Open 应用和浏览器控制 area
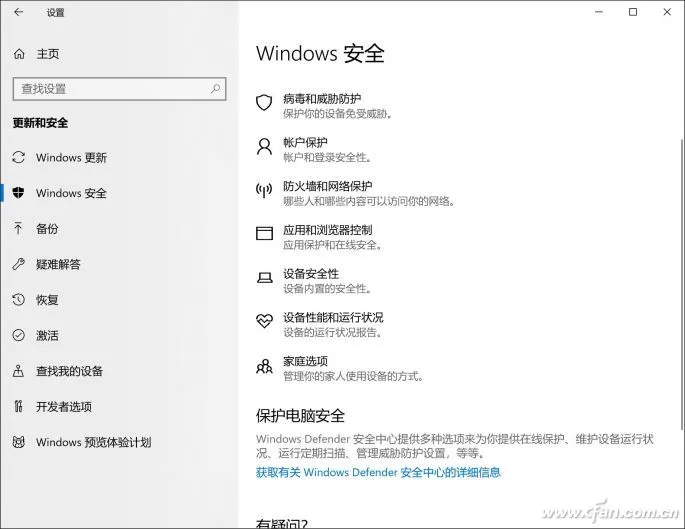The height and width of the screenshot is (529, 685). point(328,230)
